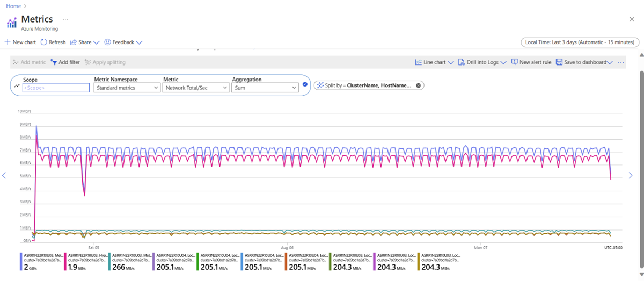Screen dimensions: 644x294
Task: Open the Line chart type menu
Action: [x=434, y=62]
